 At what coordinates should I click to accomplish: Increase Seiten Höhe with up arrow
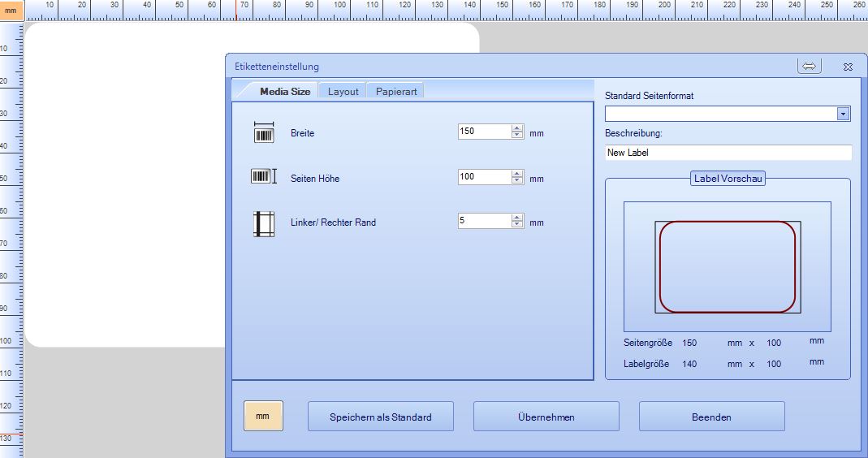517,173
